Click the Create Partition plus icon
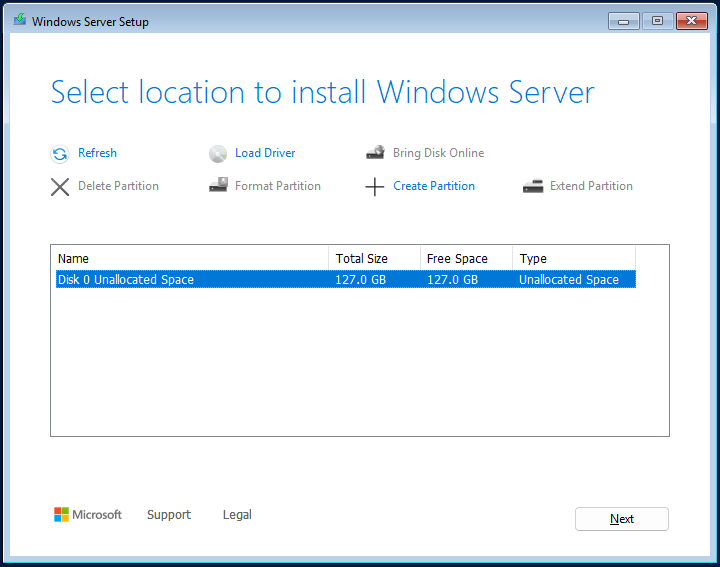This screenshot has width=720, height=567. click(x=375, y=187)
